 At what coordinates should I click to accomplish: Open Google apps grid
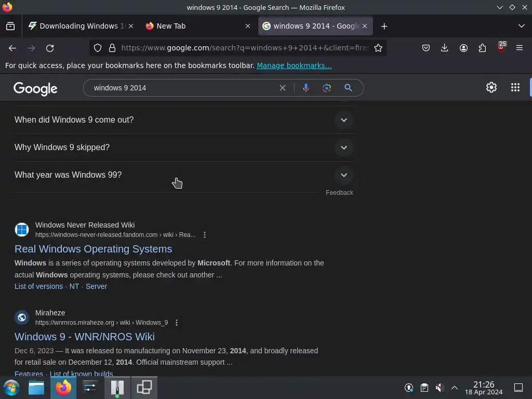[515, 87]
